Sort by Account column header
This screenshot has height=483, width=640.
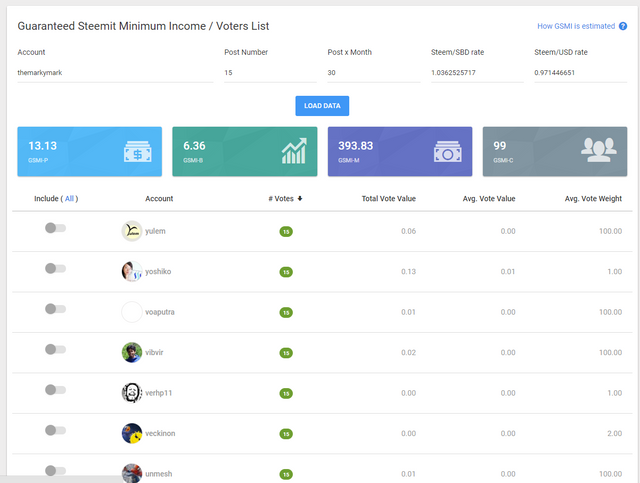point(159,199)
